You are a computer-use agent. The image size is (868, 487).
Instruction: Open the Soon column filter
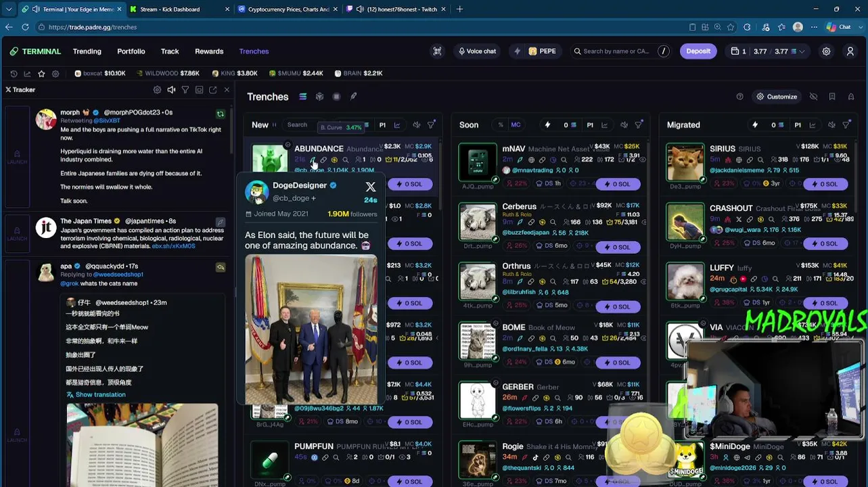point(638,125)
